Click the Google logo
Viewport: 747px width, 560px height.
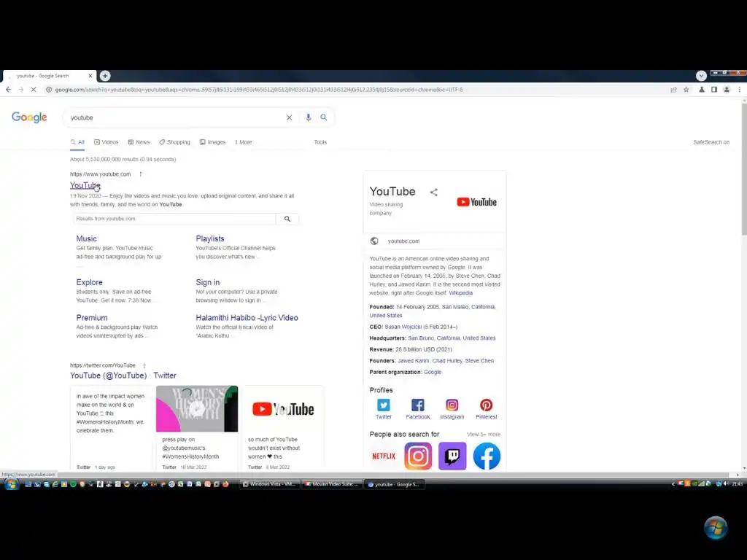pos(29,117)
